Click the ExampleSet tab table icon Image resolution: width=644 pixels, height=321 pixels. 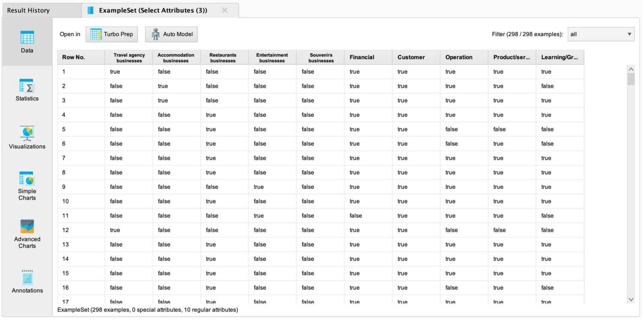tap(90, 11)
